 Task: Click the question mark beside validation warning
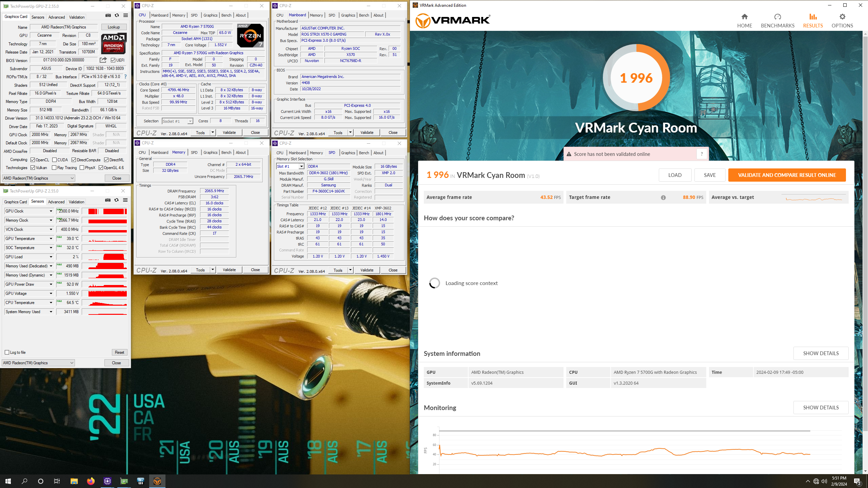point(702,154)
